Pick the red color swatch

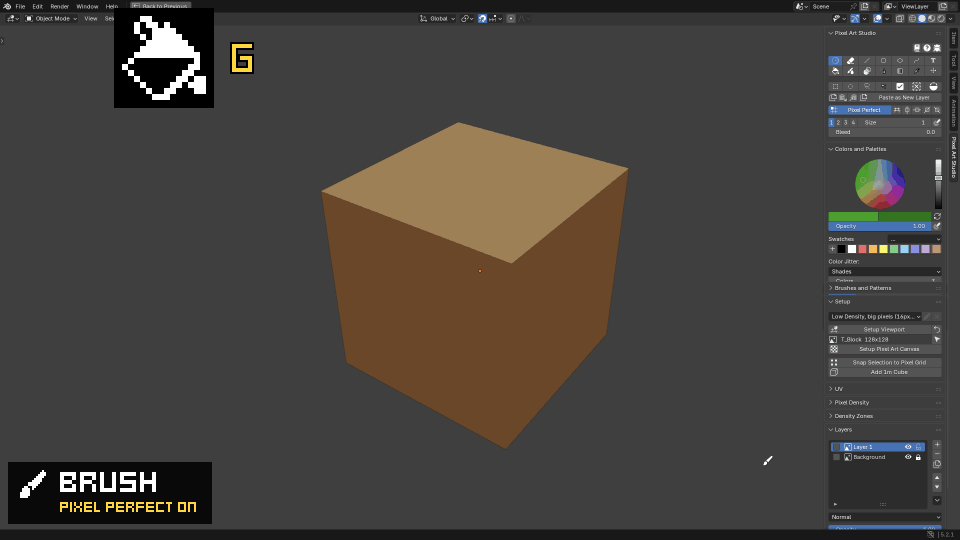[x=862, y=249]
